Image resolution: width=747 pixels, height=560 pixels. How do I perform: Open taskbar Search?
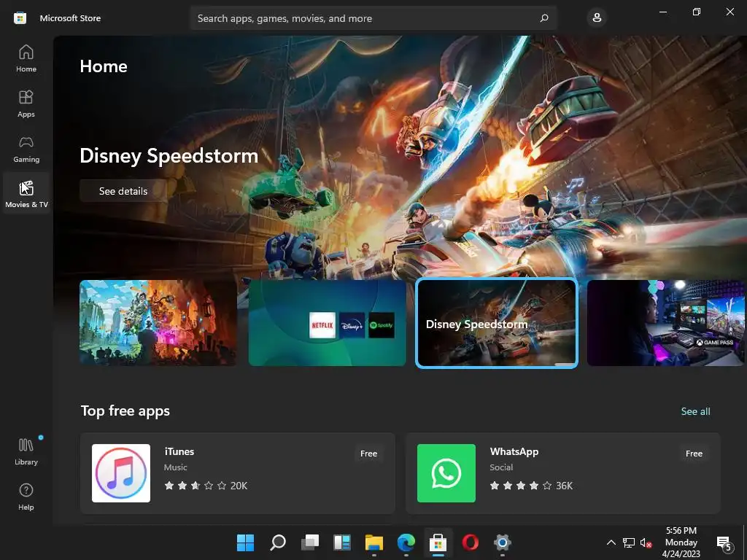pyautogui.click(x=278, y=542)
